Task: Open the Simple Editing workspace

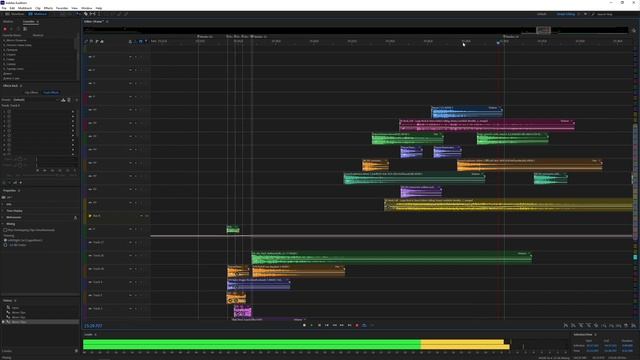Action: (x=565, y=14)
